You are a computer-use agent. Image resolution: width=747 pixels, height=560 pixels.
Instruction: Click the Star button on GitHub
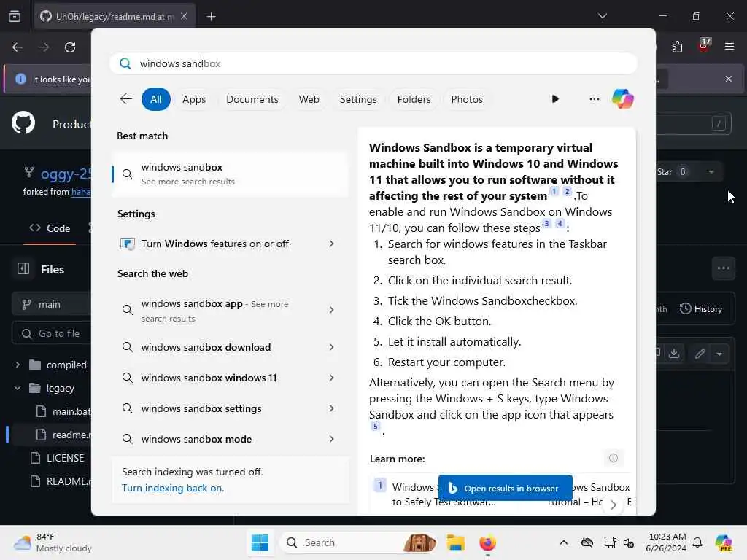click(x=672, y=172)
